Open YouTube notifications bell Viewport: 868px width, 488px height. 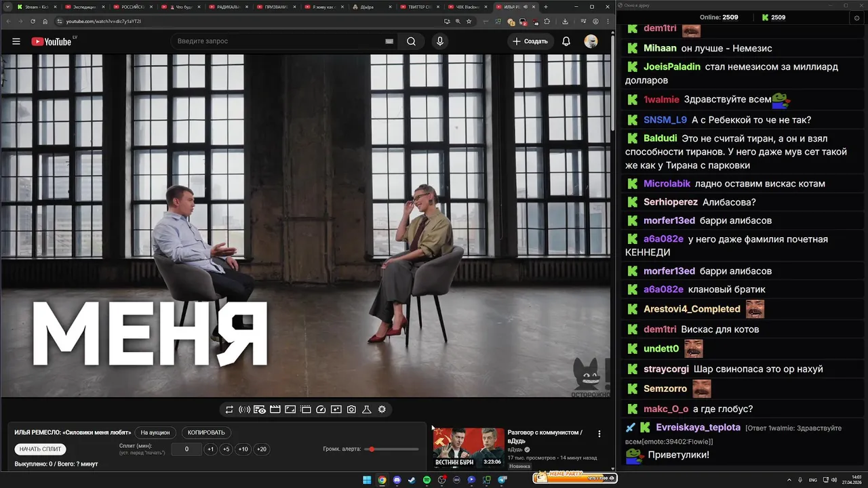coord(566,41)
